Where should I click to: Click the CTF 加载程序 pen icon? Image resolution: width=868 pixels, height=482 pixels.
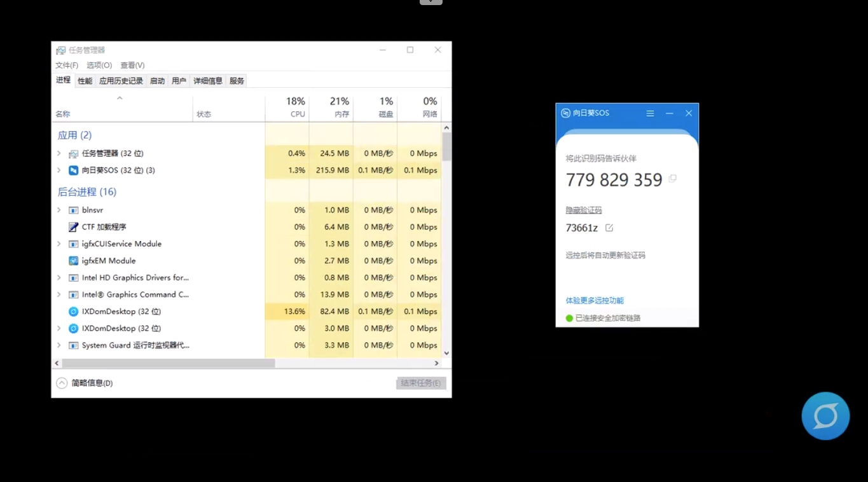pyautogui.click(x=73, y=227)
